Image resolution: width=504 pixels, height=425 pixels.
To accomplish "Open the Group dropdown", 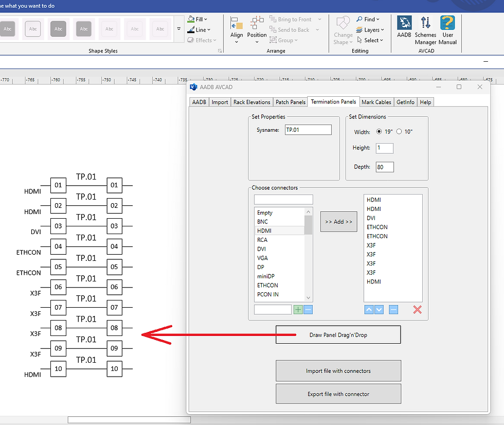I will [284, 40].
